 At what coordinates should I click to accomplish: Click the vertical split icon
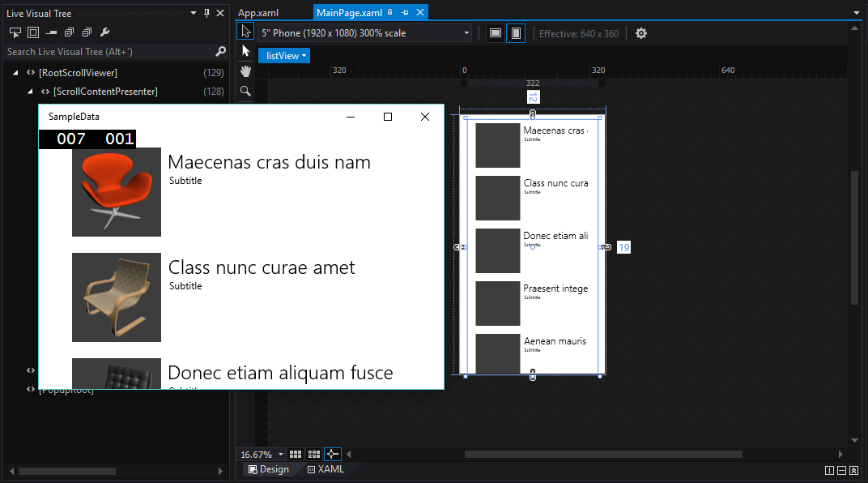point(829,470)
